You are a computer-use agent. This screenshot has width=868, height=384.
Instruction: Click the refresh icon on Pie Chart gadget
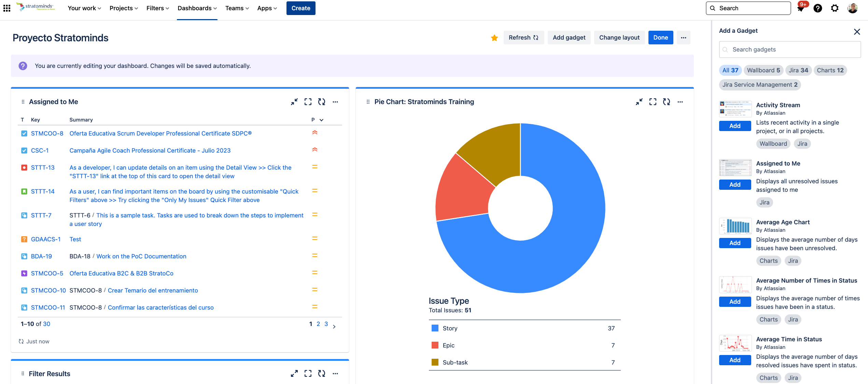tap(667, 101)
